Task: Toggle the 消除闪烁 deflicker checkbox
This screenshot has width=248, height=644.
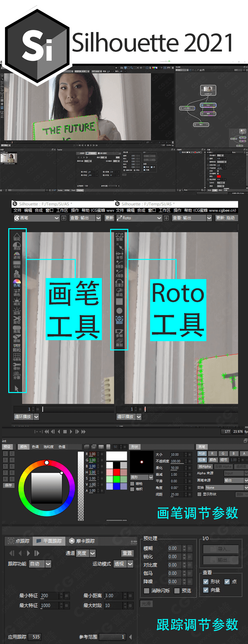Action: pyautogui.click(x=146, y=590)
